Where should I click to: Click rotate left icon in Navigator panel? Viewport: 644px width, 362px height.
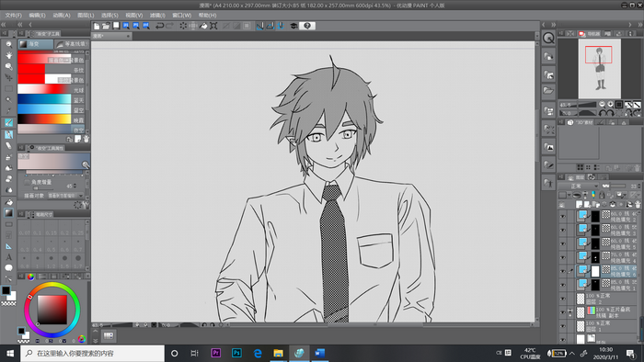(603, 113)
